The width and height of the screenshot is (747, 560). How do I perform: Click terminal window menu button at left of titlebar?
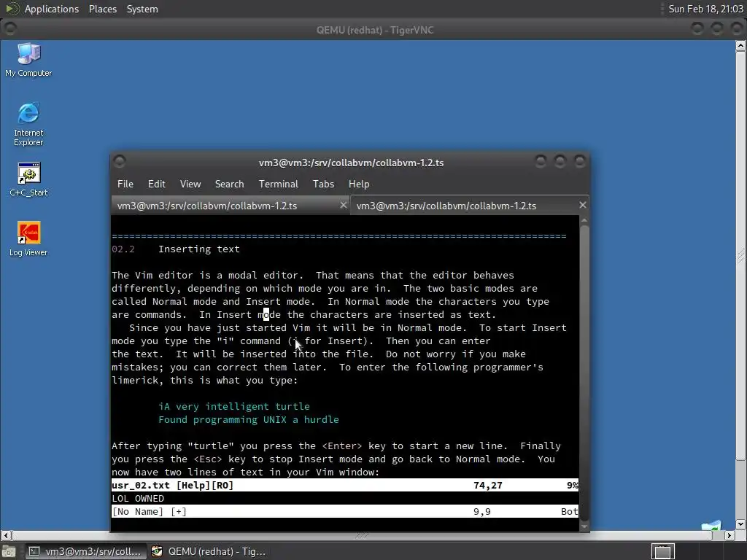pos(119,161)
